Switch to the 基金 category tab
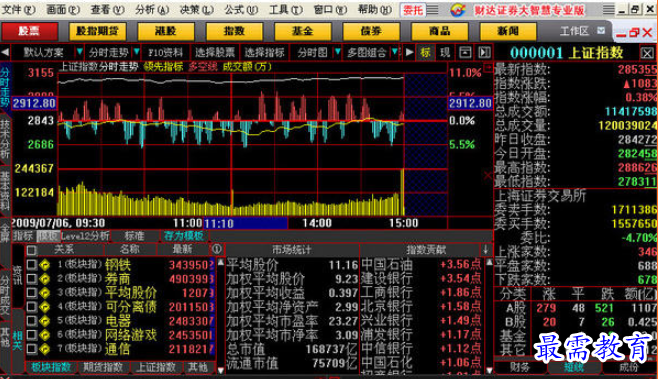The width and height of the screenshot is (658, 379). coord(303,31)
